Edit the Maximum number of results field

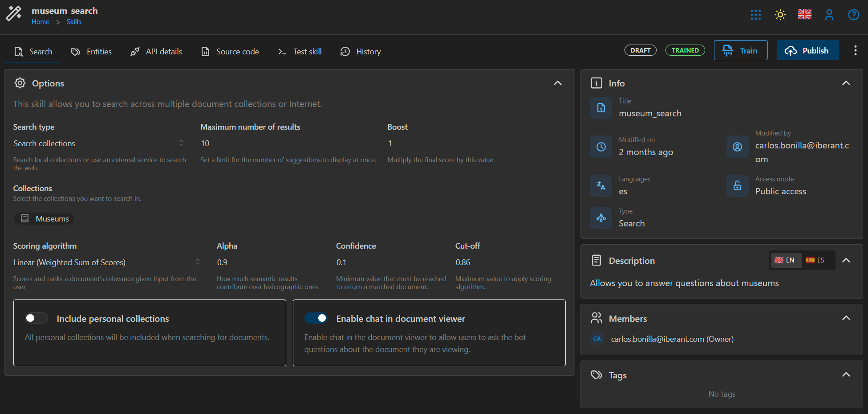tap(288, 143)
